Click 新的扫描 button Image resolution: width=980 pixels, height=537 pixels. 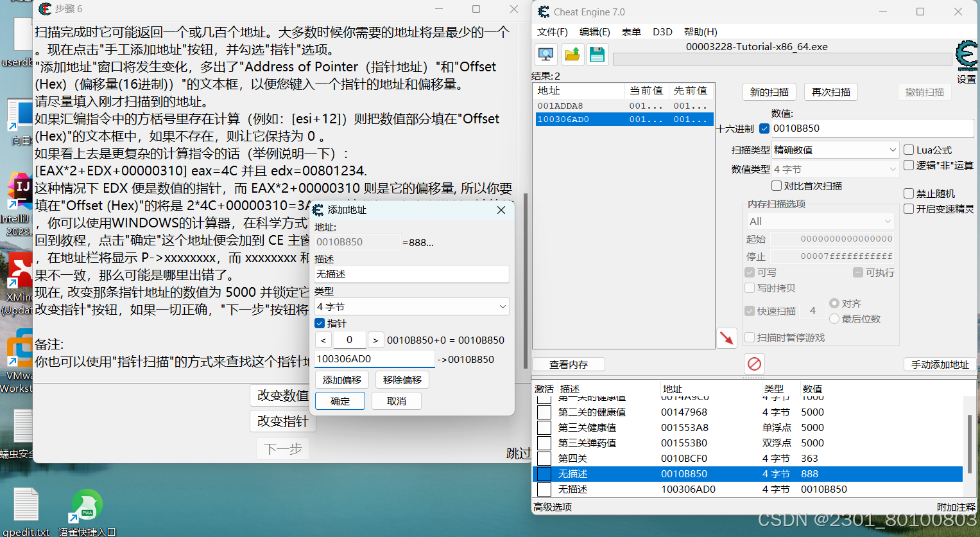(769, 92)
